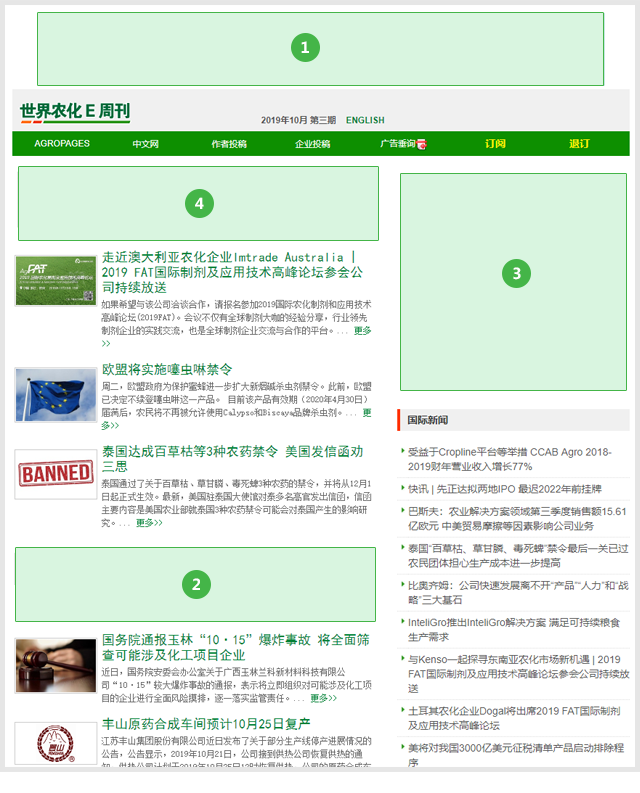Open the 美将对我国3000亿美元 news item
640x793 pixels.
516,754
